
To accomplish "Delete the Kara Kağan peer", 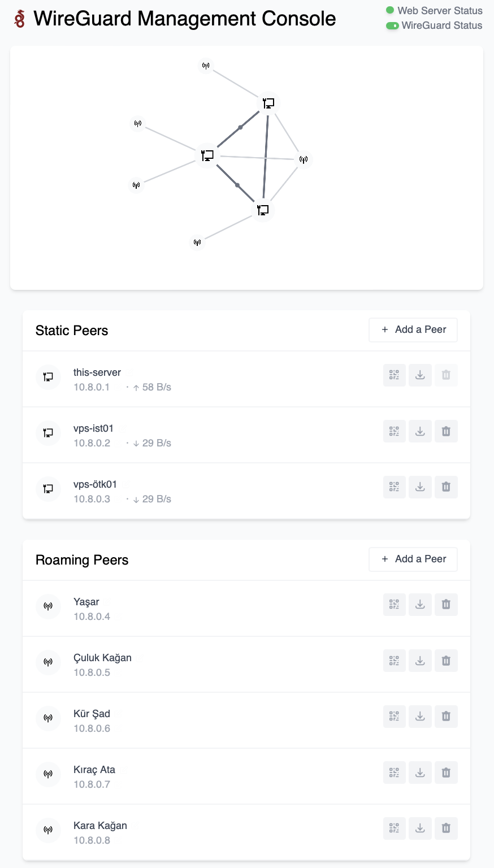I will click(446, 828).
